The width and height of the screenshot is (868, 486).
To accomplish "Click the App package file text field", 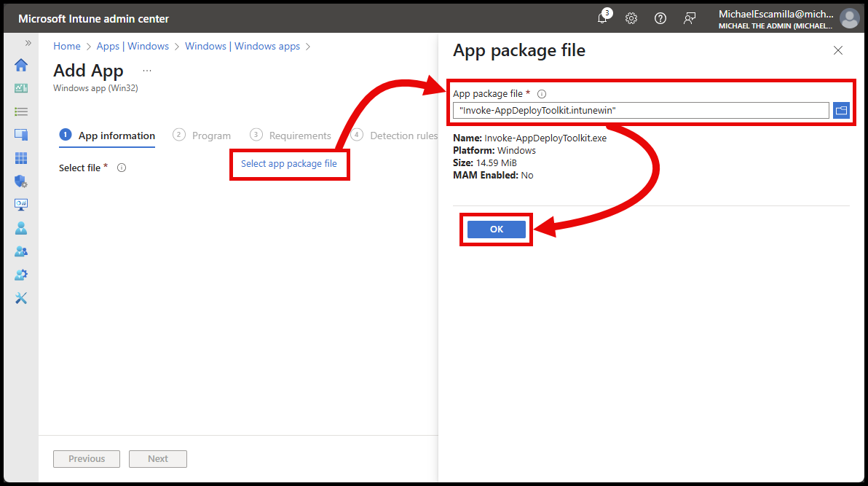I will (641, 110).
